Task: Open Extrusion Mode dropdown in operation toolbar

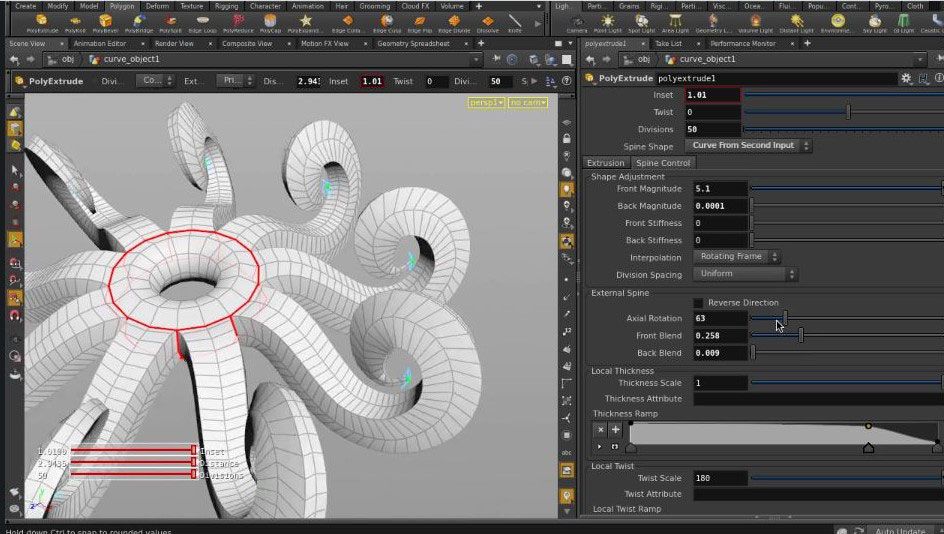Action: pos(235,81)
